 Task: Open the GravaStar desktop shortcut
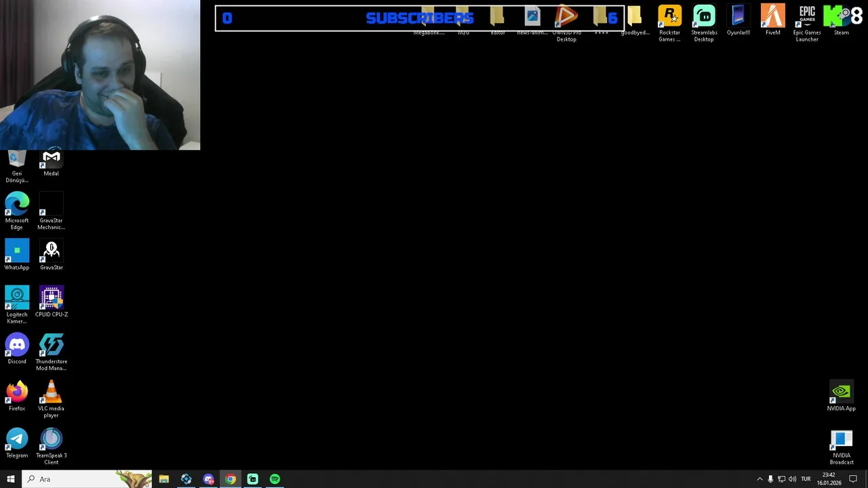tap(51, 254)
